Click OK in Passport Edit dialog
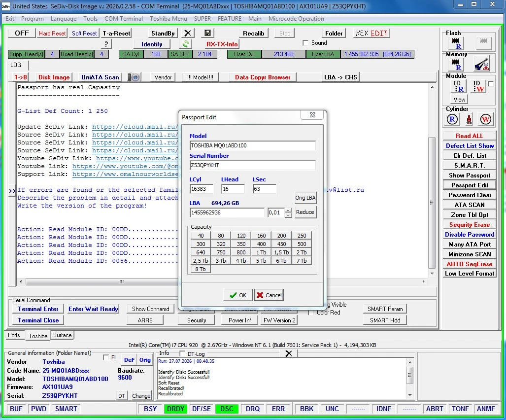 pos(238,295)
